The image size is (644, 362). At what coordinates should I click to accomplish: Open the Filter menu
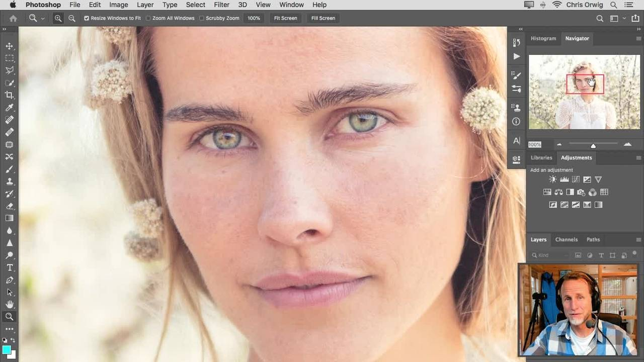221,5
